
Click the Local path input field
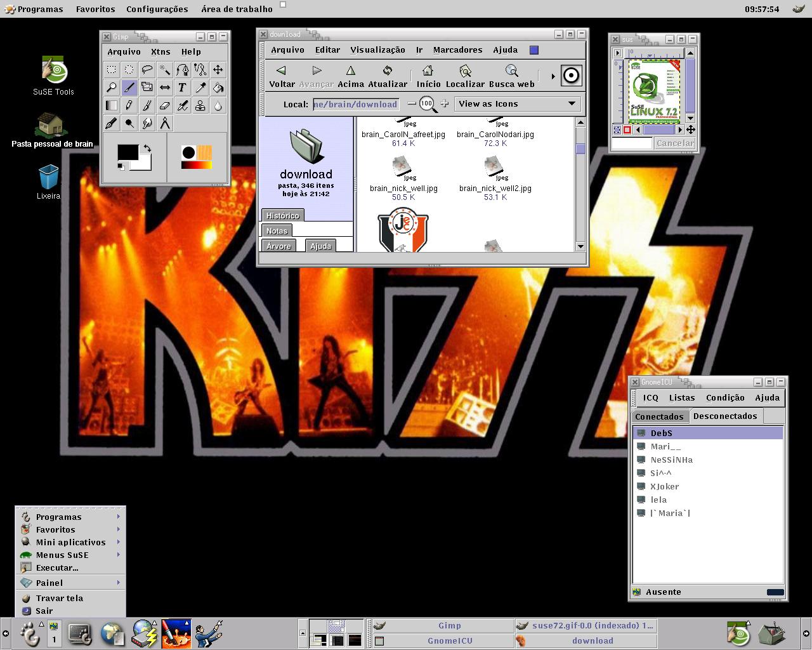tap(356, 104)
